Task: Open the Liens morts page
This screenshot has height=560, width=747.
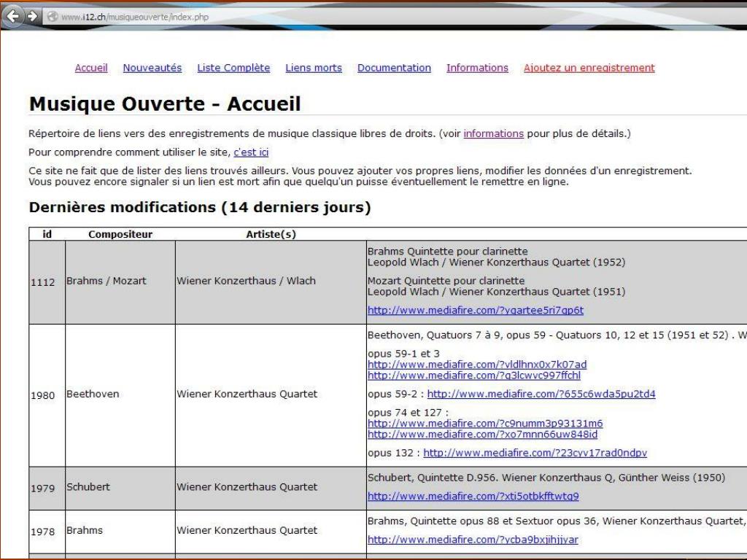Action: [314, 68]
